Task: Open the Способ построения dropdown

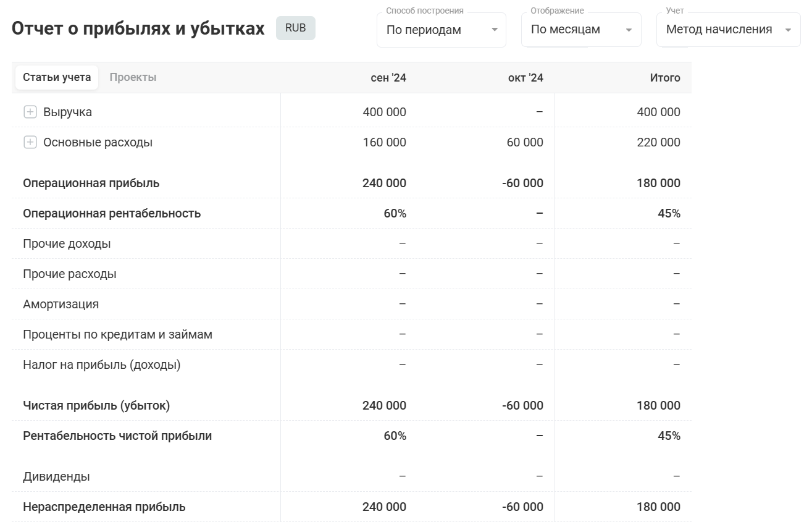Action: click(x=441, y=30)
